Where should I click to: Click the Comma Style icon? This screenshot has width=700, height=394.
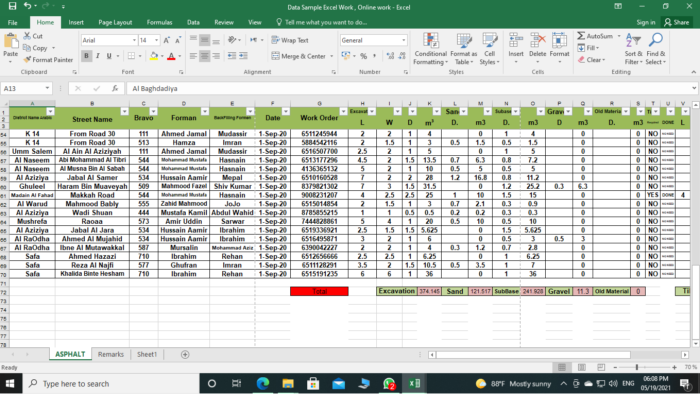pos(375,56)
